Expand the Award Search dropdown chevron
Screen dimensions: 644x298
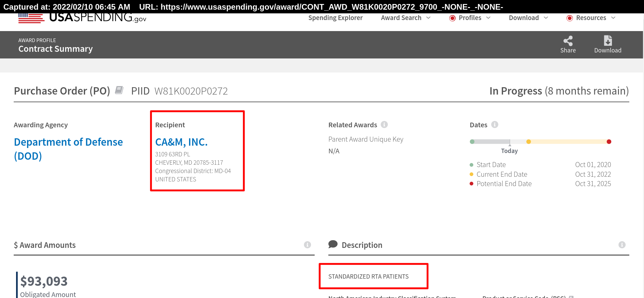[x=429, y=18]
